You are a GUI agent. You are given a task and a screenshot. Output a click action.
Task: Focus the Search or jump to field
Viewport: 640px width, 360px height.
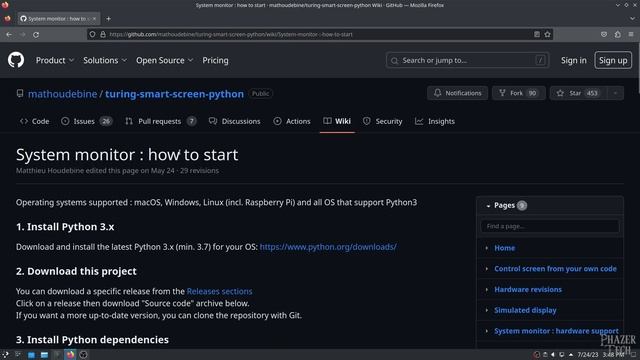click(x=467, y=60)
